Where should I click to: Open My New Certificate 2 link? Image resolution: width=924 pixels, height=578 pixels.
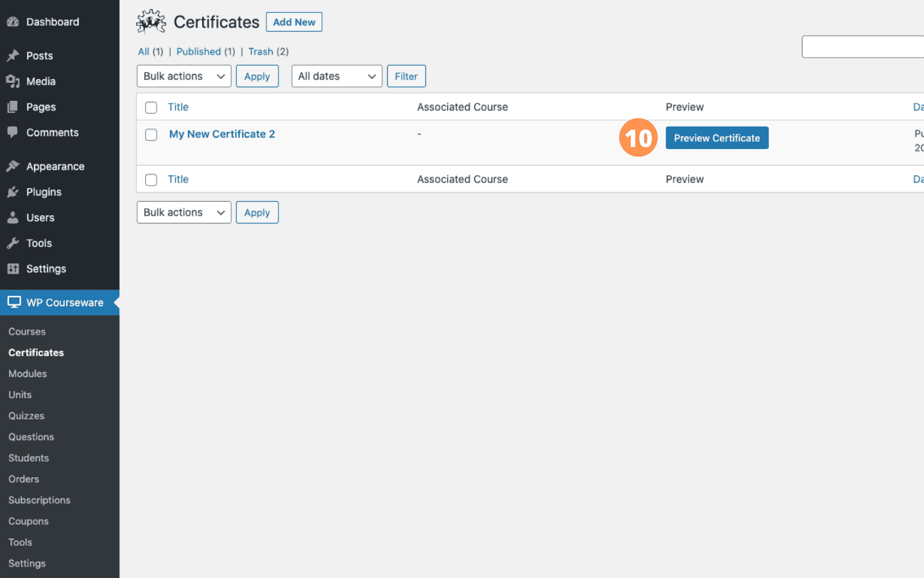222,134
